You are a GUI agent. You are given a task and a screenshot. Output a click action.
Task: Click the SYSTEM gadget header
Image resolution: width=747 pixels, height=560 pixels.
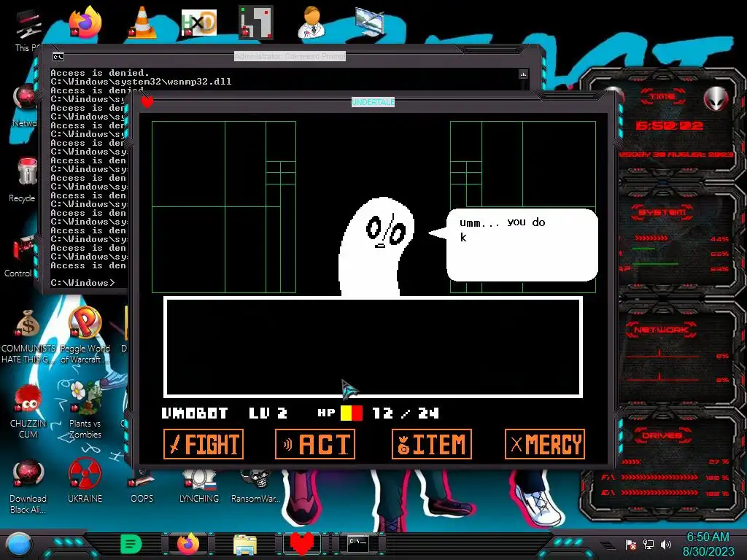click(x=662, y=212)
